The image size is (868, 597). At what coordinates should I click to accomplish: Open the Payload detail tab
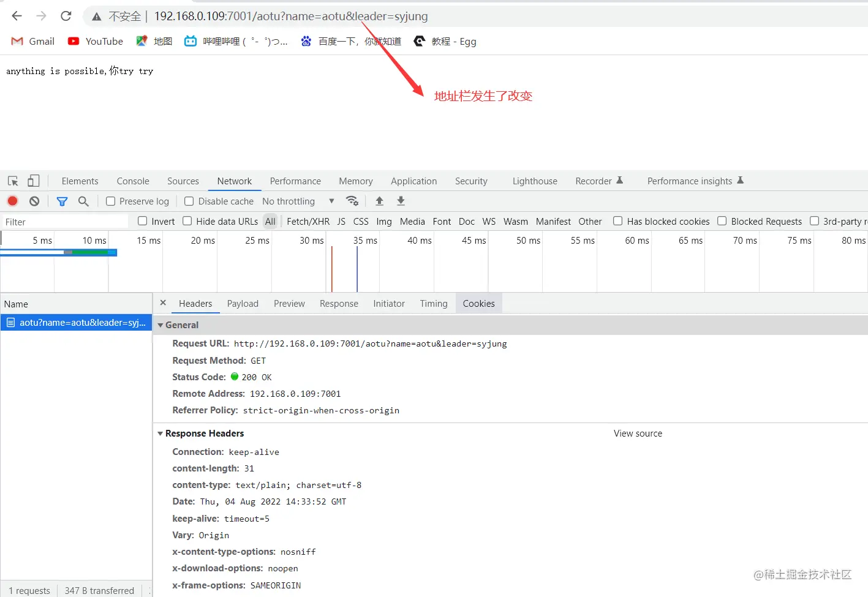pos(243,304)
